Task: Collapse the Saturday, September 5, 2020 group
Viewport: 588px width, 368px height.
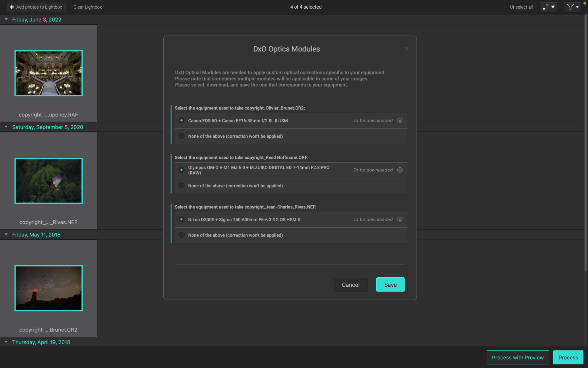Action: (6, 127)
